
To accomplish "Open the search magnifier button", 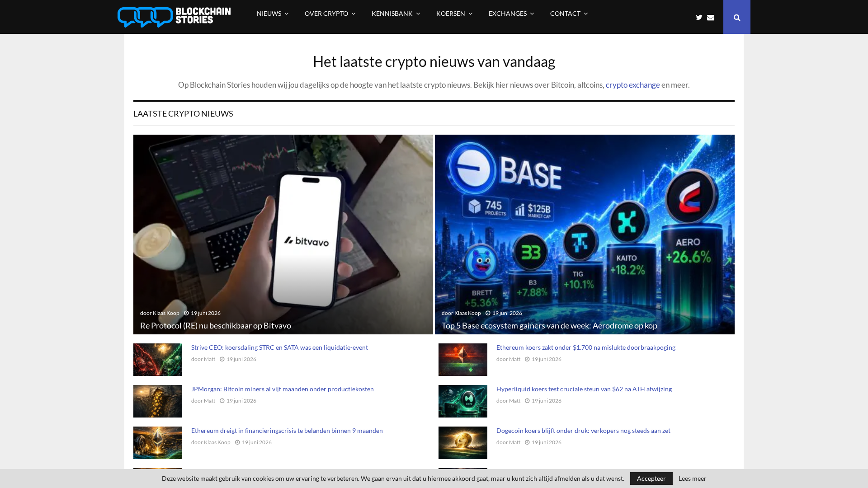I will [737, 17].
